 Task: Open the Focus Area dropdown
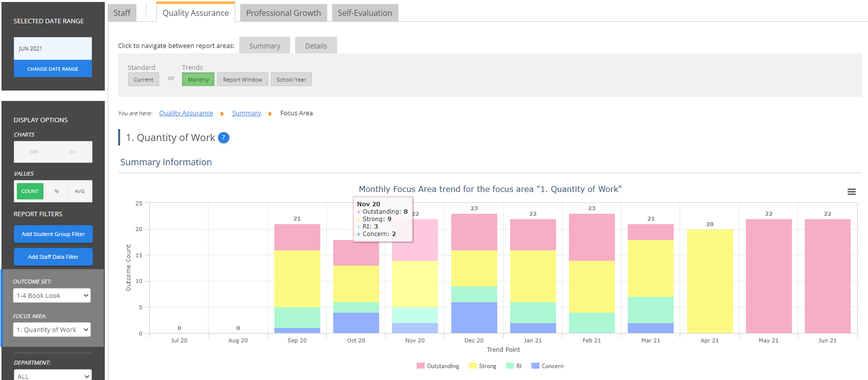click(x=52, y=330)
